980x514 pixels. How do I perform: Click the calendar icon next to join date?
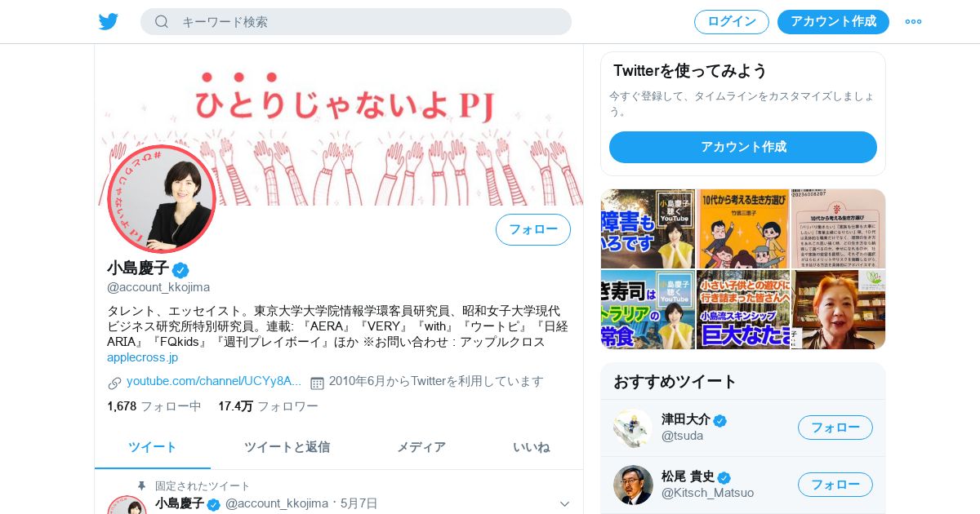coord(317,383)
